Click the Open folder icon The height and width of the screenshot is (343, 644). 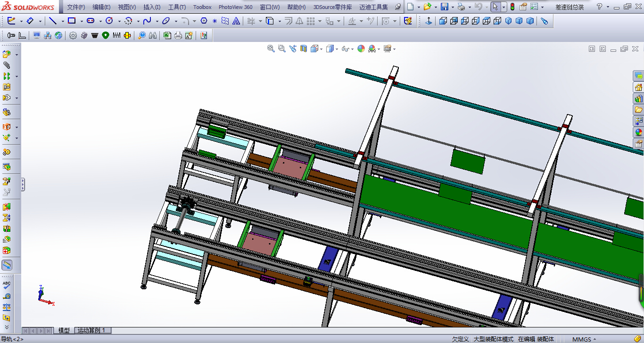coord(427,7)
